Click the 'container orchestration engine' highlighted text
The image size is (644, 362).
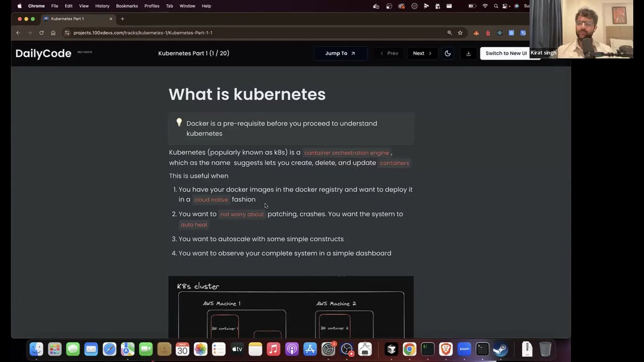[347, 153]
